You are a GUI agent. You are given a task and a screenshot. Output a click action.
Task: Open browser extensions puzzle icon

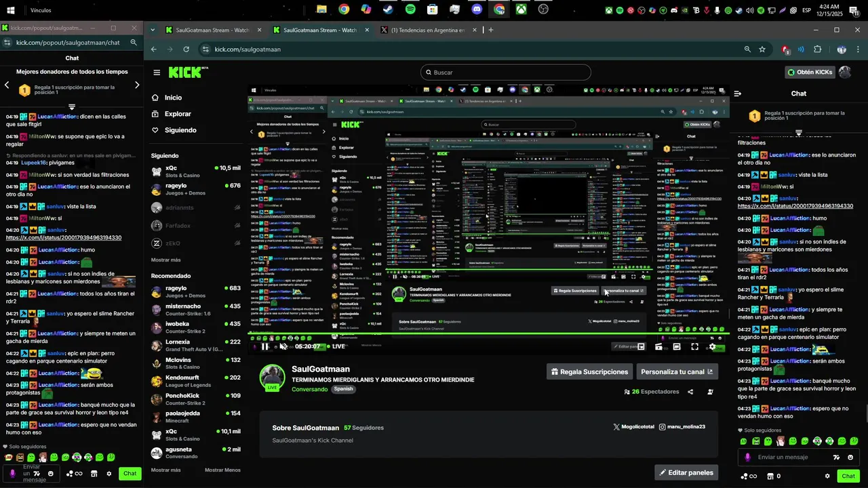817,49
